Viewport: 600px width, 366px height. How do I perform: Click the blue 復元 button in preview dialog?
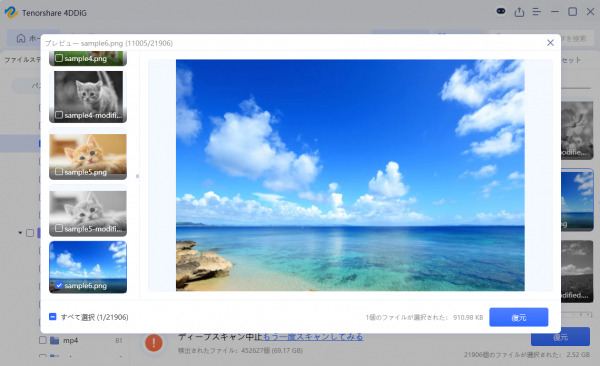(x=518, y=317)
